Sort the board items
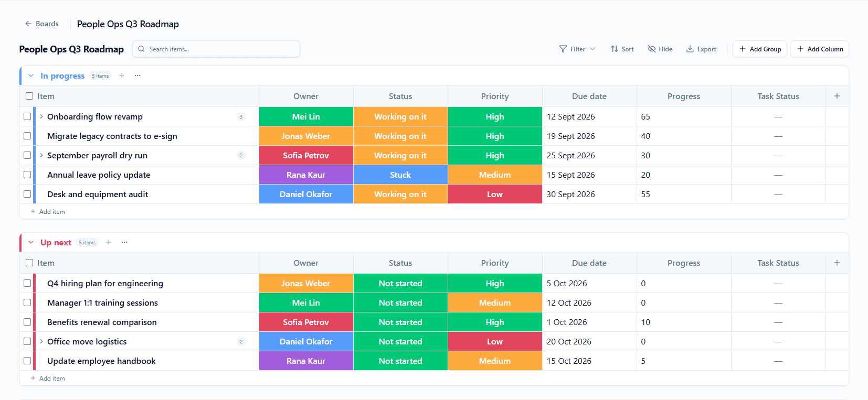This screenshot has width=868, height=400. [622, 49]
